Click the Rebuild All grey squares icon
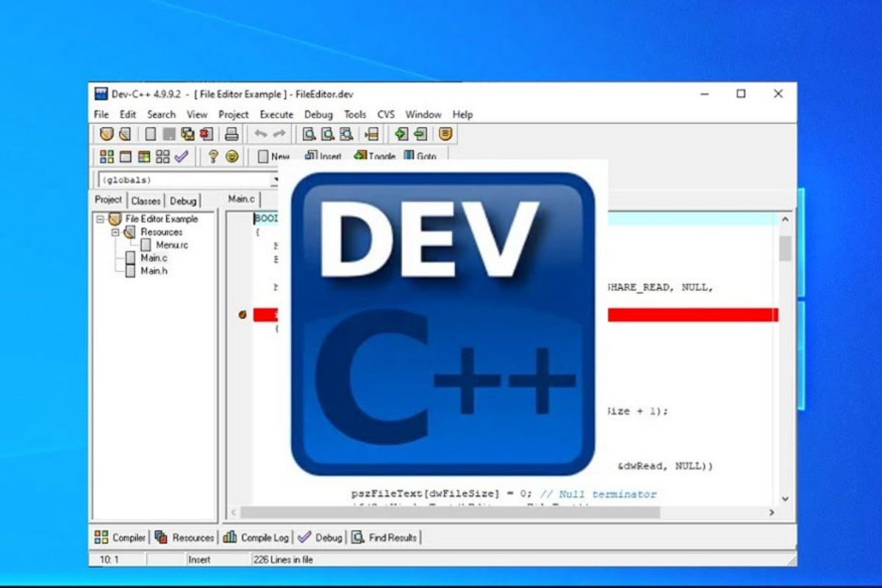This screenshot has width=882, height=588. point(162,156)
